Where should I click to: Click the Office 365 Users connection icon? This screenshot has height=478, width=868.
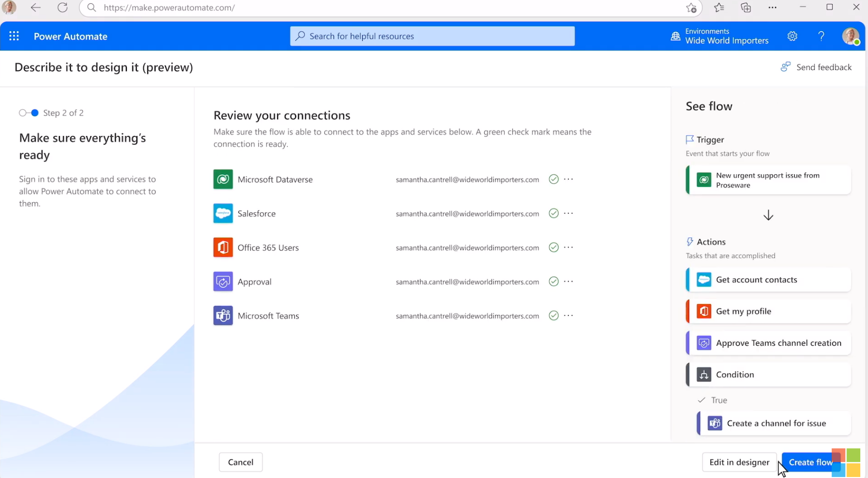click(x=223, y=247)
